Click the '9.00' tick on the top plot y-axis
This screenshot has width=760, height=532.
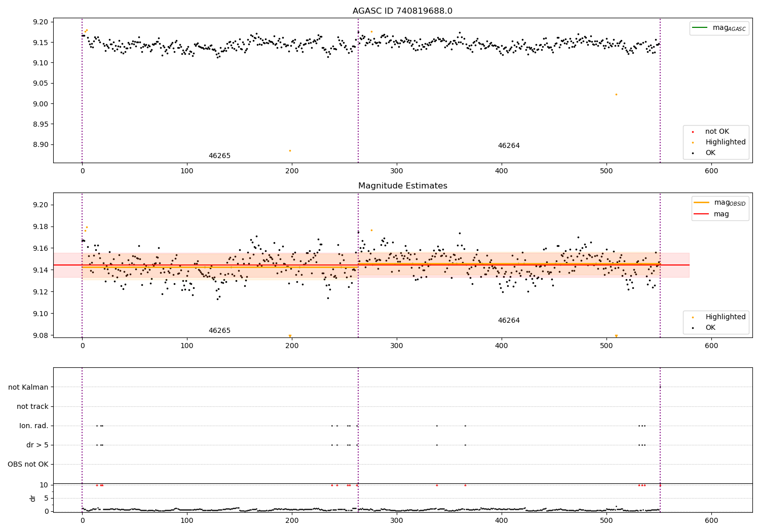point(41,104)
